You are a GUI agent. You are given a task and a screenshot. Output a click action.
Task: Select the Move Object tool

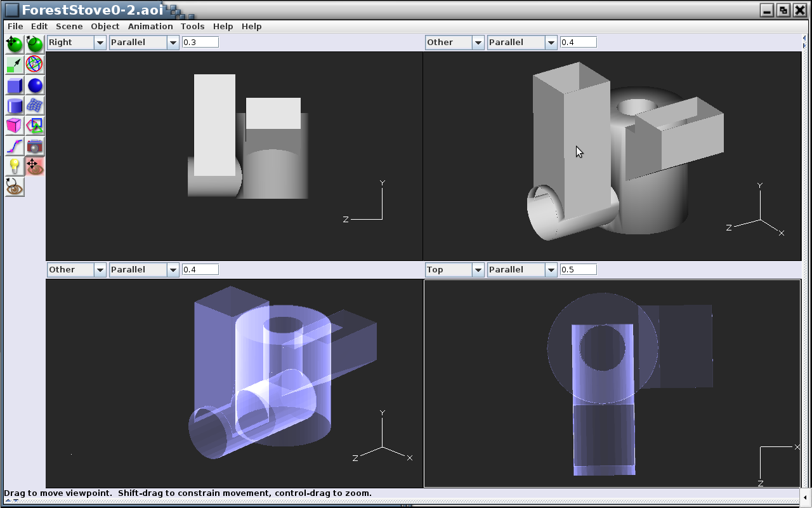[15, 44]
